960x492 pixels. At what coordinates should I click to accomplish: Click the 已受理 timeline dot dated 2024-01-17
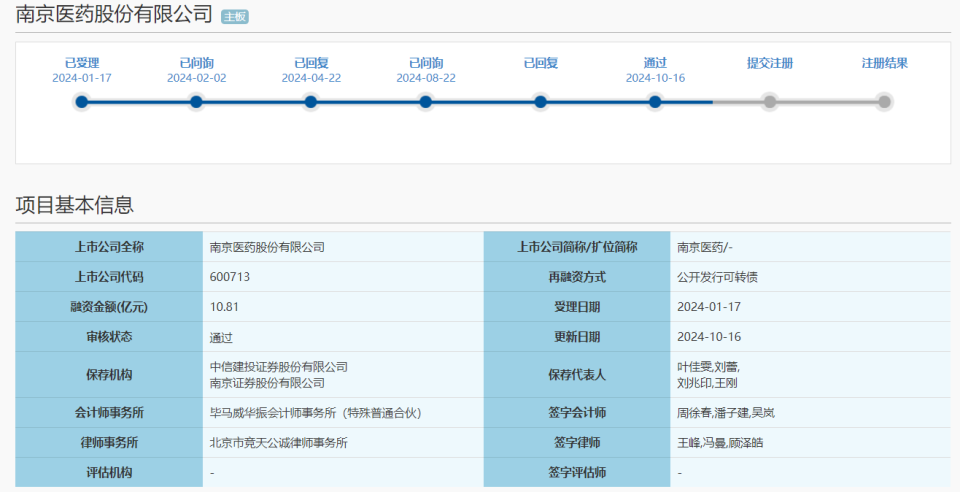pyautogui.click(x=82, y=101)
